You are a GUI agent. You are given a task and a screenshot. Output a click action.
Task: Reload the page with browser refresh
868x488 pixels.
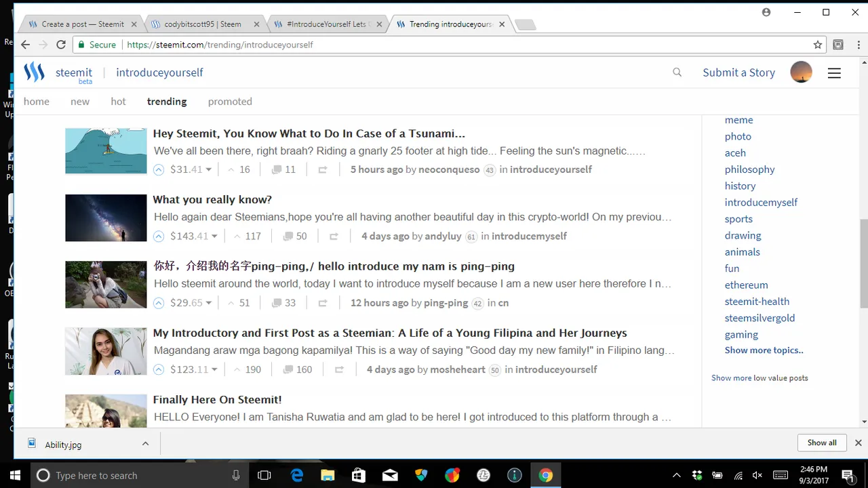(61, 45)
